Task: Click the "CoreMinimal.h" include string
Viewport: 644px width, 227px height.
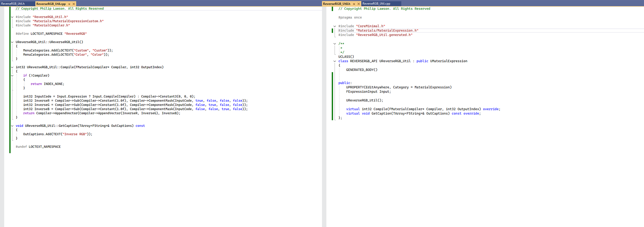Action: 370,26
